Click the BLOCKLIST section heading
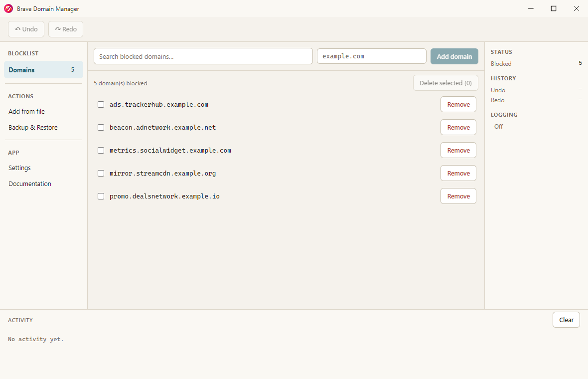 (x=23, y=53)
